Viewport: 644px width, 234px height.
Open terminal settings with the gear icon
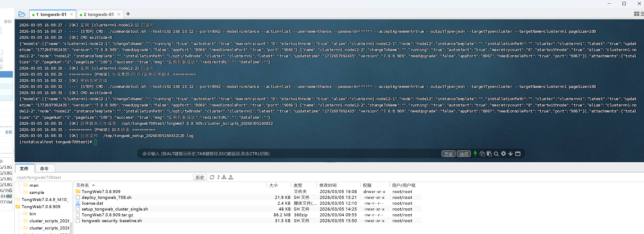click(x=503, y=154)
